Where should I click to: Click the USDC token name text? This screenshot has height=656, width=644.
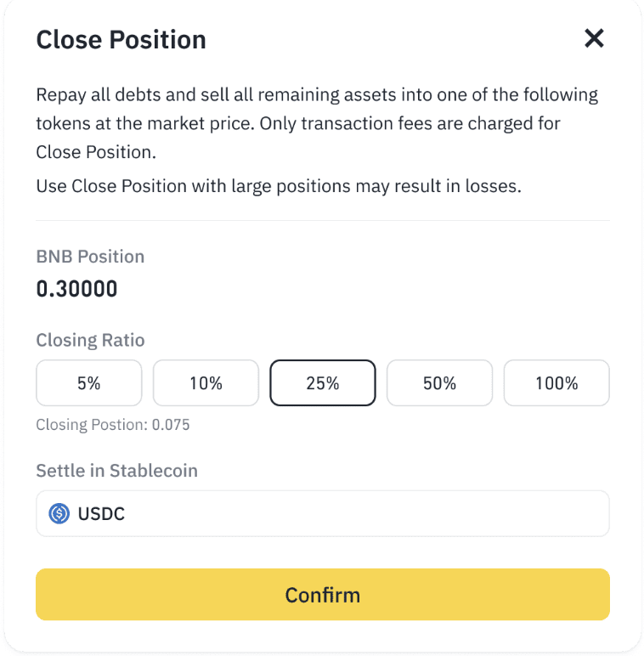pos(102,513)
